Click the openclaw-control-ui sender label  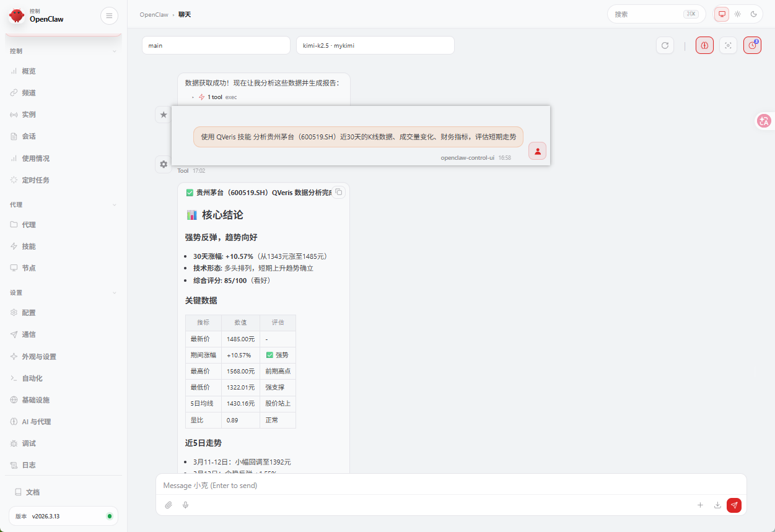coord(468,158)
